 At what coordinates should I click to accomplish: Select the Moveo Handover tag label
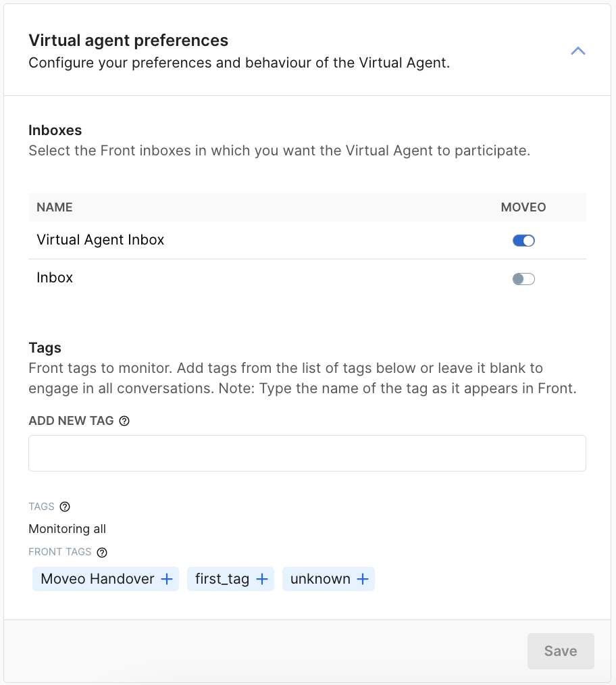click(x=97, y=580)
